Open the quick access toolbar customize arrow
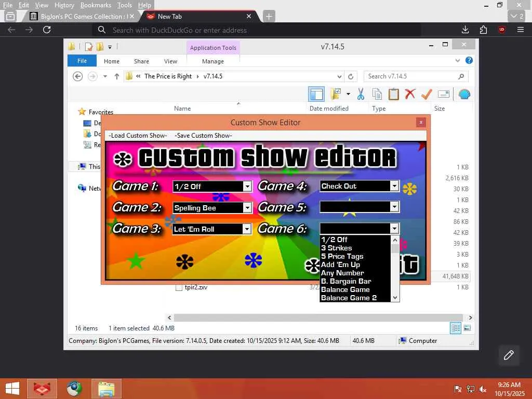This screenshot has height=399, width=532. [x=110, y=47]
